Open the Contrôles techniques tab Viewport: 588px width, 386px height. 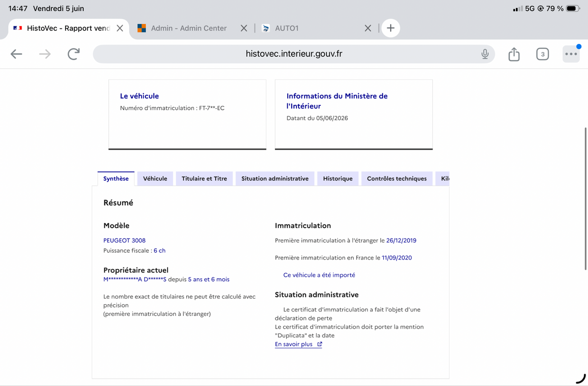click(x=397, y=179)
